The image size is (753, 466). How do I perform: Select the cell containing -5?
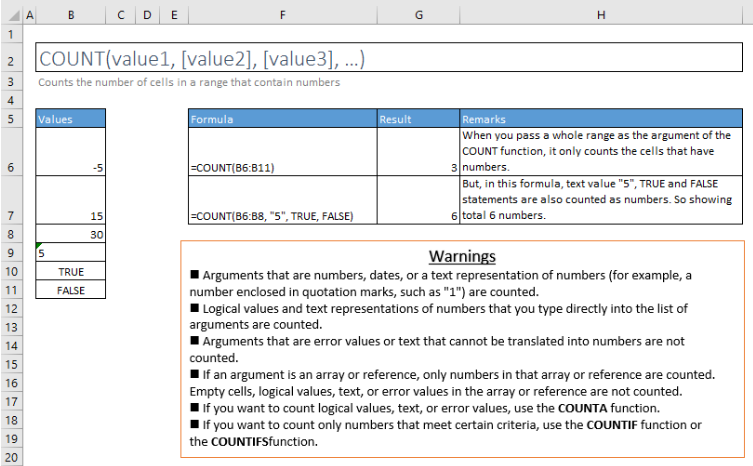click(71, 151)
